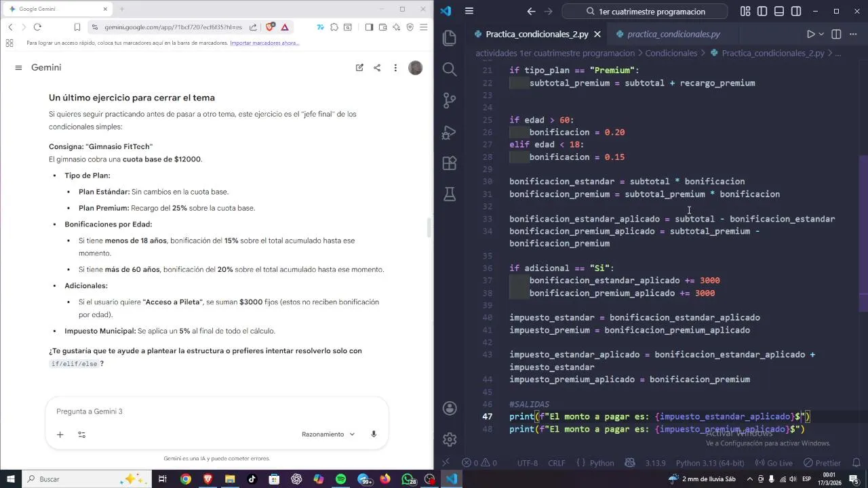Click the Importar marcadores ahora link
Viewport: 868px width, 488px height.
click(x=264, y=43)
